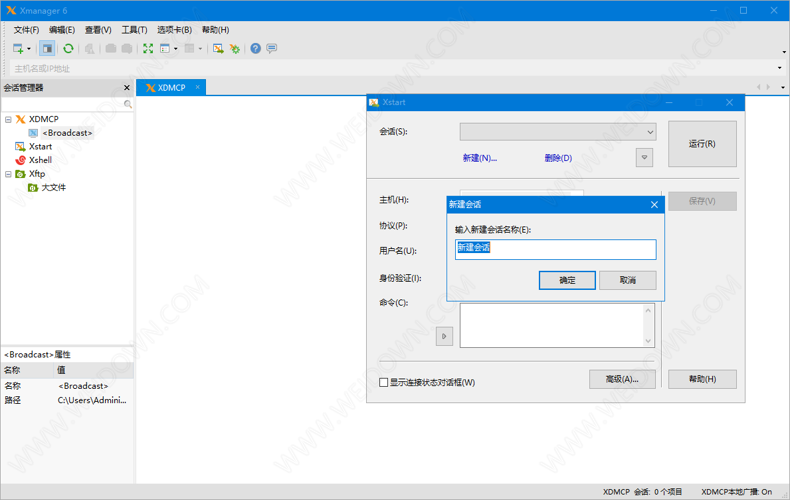
Task: Click the session name input field
Action: pyautogui.click(x=556, y=249)
